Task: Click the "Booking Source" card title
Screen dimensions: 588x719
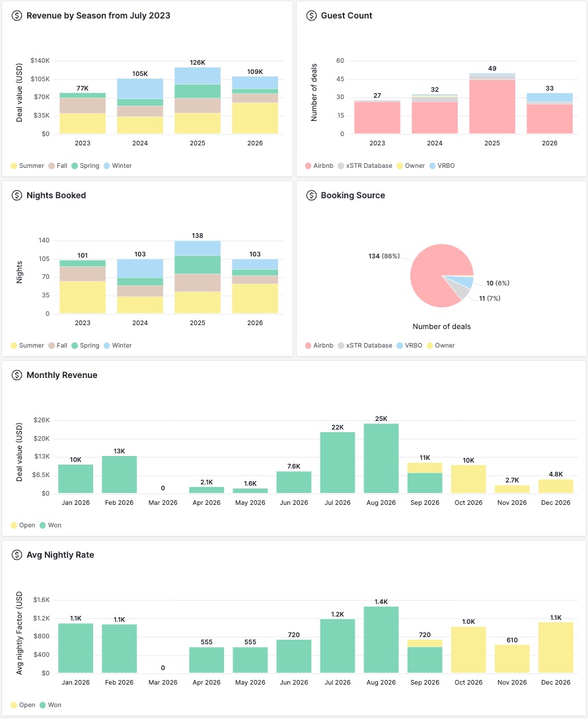Action: tap(353, 196)
